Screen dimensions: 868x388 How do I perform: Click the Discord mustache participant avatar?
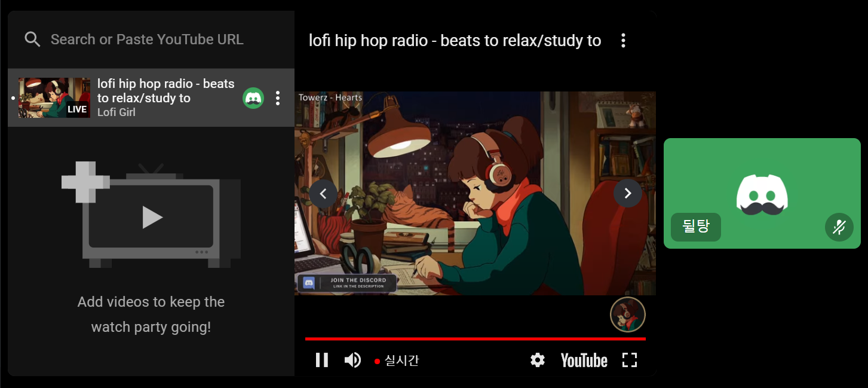[762, 194]
